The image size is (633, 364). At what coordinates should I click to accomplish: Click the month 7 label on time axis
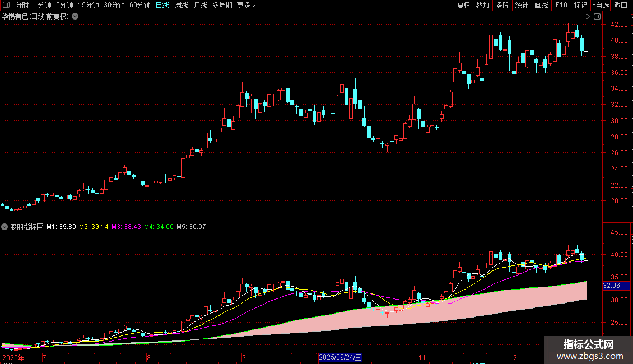[44, 357]
